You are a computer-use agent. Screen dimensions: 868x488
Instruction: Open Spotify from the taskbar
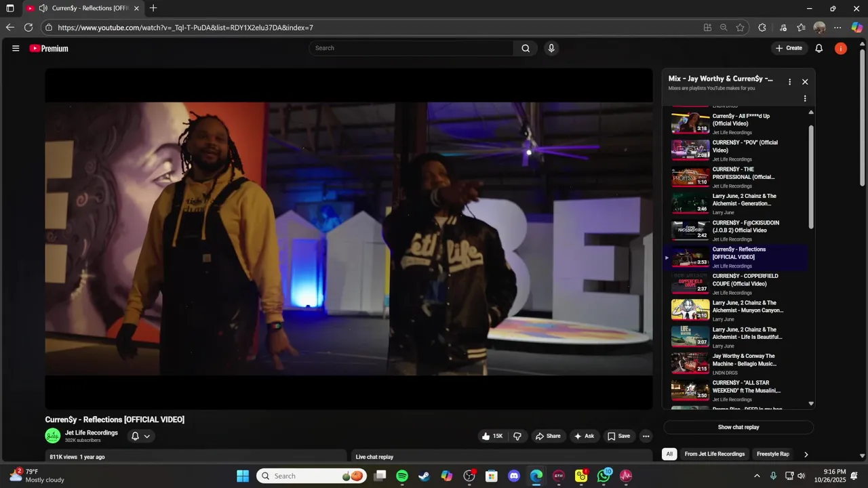click(401, 476)
